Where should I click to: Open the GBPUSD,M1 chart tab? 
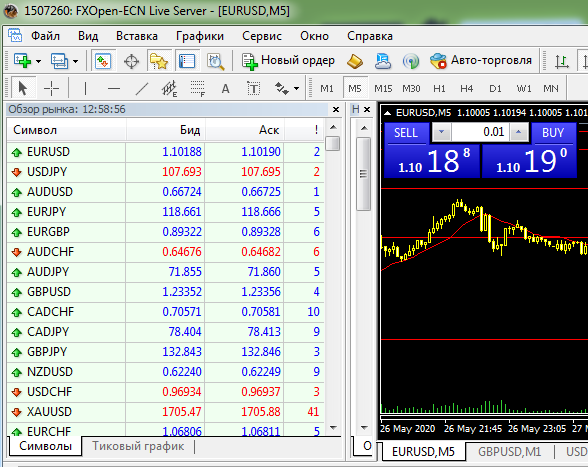pyautogui.click(x=509, y=452)
